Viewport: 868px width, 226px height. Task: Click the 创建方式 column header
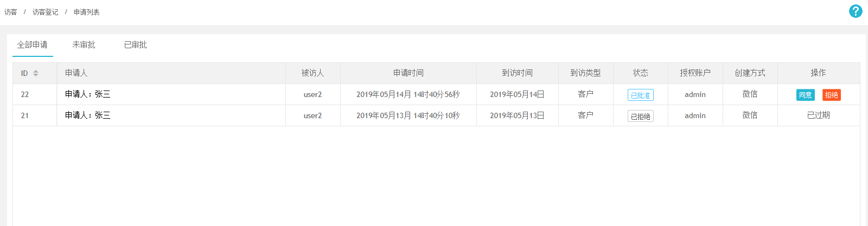(x=750, y=73)
